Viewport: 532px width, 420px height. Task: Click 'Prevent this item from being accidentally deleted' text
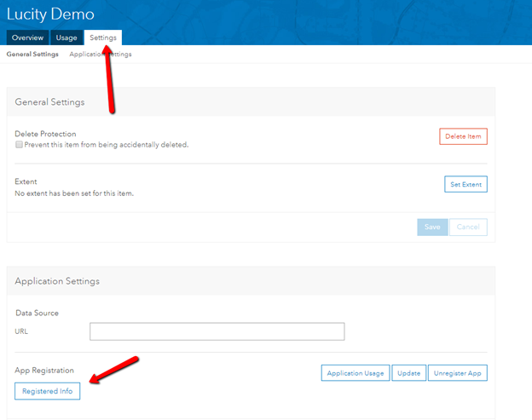click(x=107, y=145)
